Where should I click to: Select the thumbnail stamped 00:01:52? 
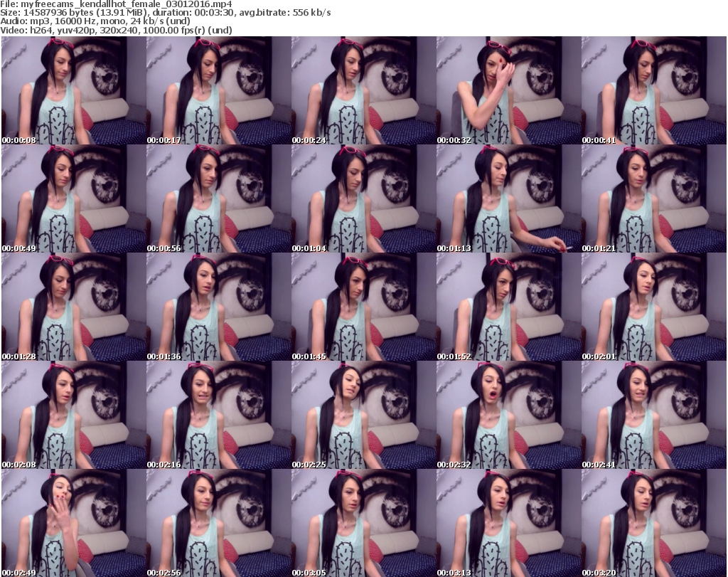[508, 307]
